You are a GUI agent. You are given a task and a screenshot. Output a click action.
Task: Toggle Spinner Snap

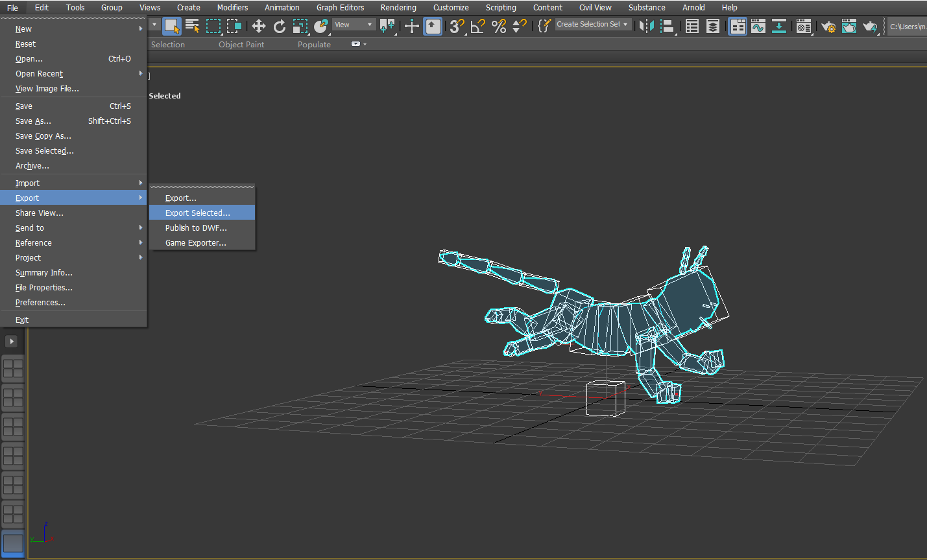(x=520, y=26)
